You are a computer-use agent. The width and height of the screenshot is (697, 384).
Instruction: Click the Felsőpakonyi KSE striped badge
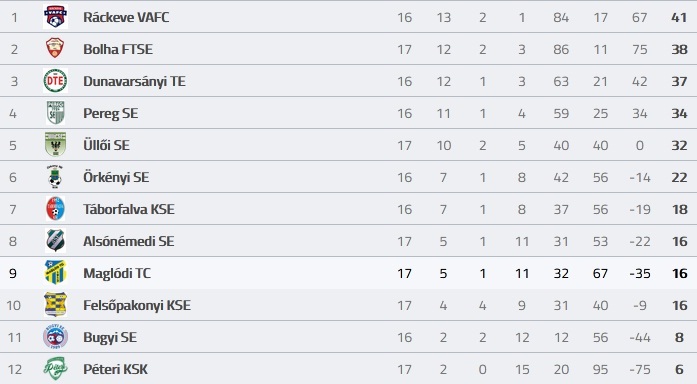[x=56, y=305]
